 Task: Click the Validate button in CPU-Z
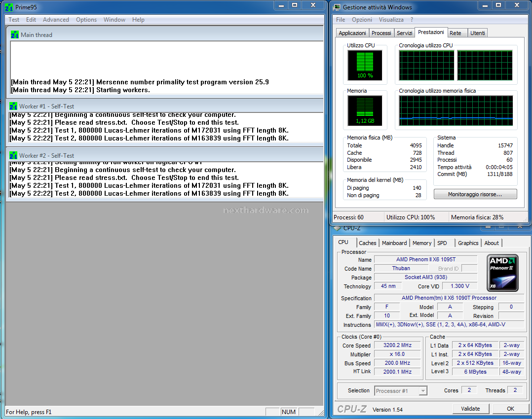pyautogui.click(x=470, y=409)
